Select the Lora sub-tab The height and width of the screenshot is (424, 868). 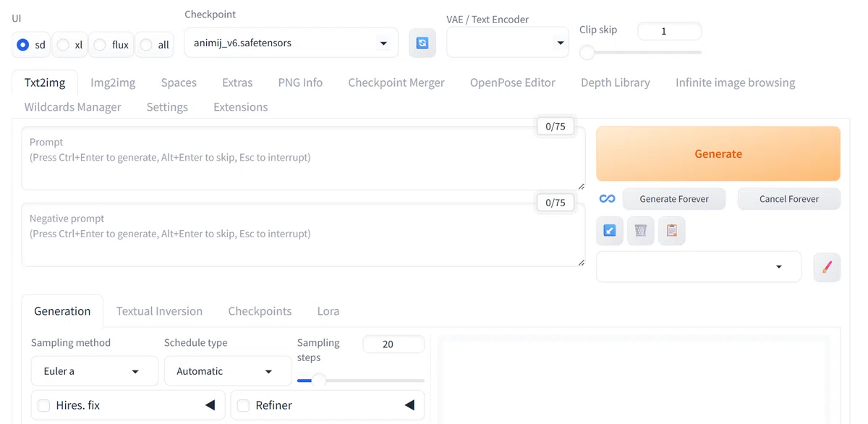pos(328,311)
